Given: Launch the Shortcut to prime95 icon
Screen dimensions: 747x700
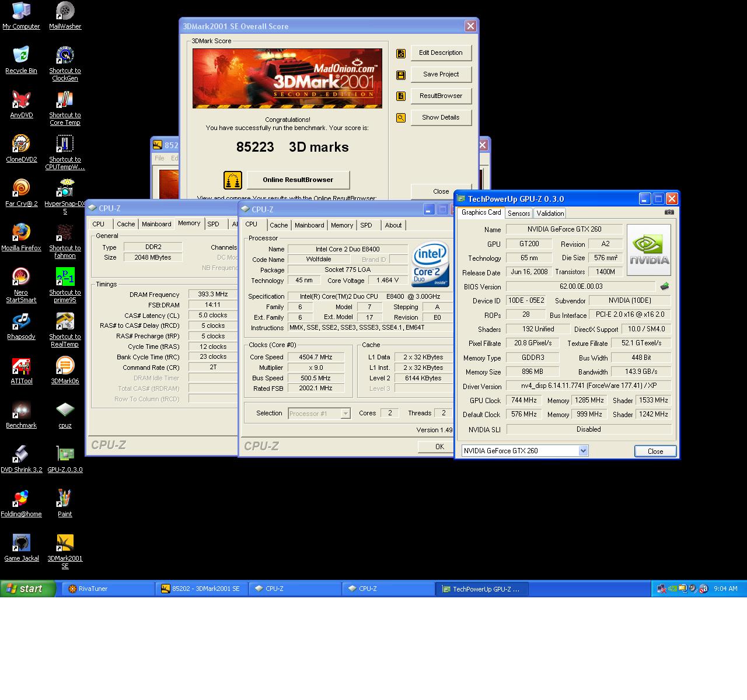Looking at the screenshot, I should tap(65, 286).
